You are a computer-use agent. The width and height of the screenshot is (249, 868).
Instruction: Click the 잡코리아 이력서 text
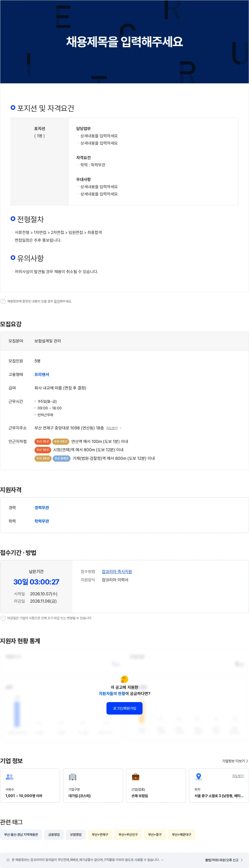[x=115, y=580]
